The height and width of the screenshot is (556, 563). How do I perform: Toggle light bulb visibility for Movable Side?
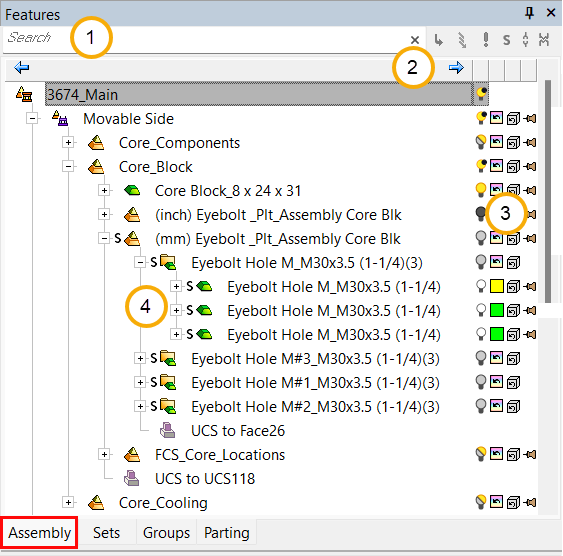(x=481, y=118)
